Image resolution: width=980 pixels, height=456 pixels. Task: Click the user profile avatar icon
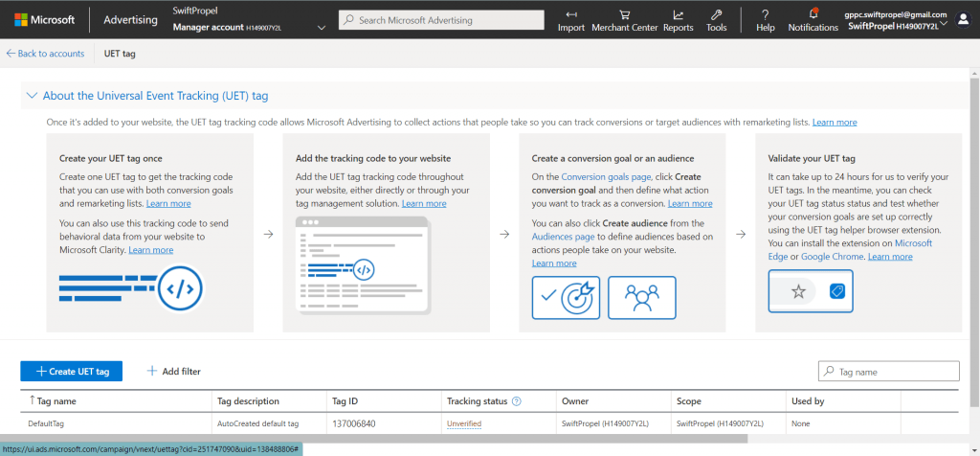963,20
